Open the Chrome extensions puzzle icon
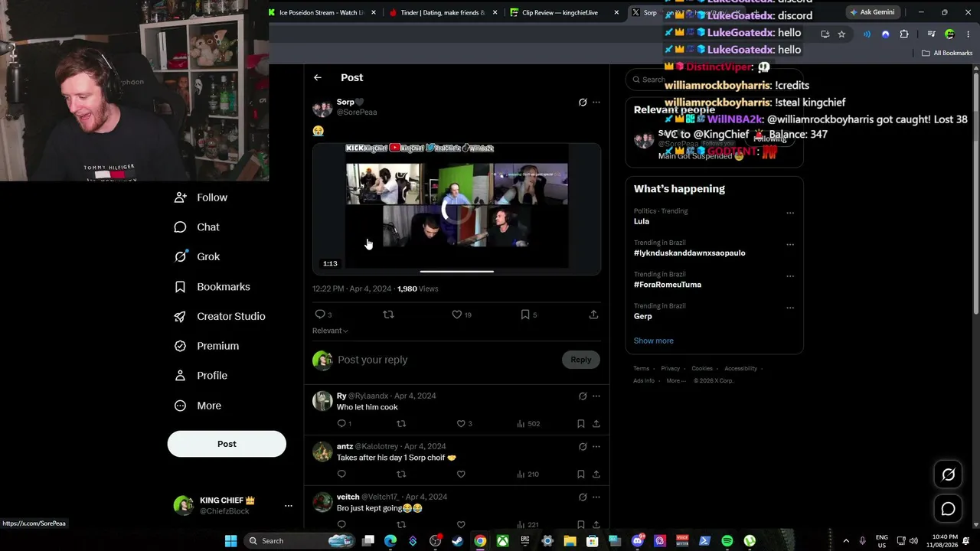The image size is (980, 551). click(904, 34)
